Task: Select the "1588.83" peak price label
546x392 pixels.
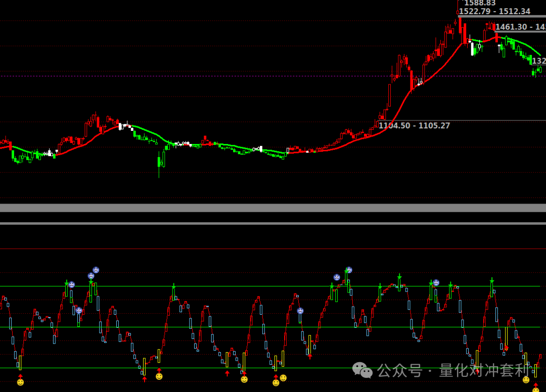Action: (x=480, y=3)
